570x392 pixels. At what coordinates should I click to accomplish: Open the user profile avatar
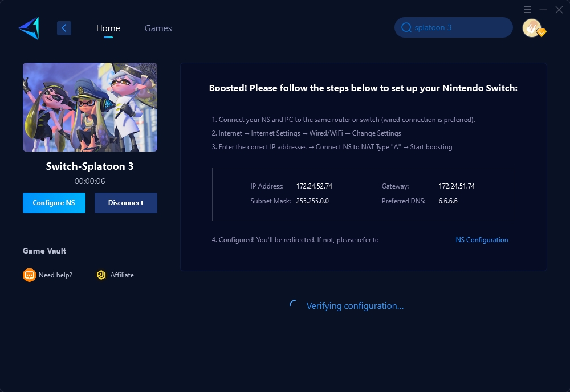pos(531,28)
